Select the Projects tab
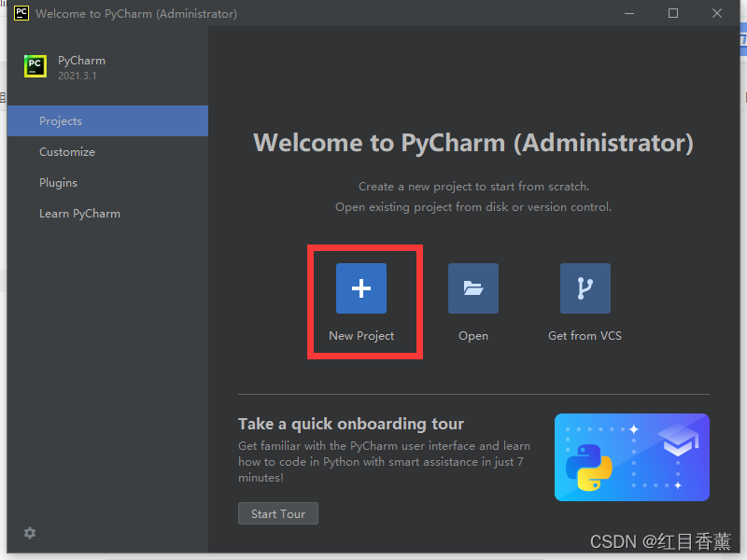Screen dimensions: 747x560 click(x=107, y=121)
